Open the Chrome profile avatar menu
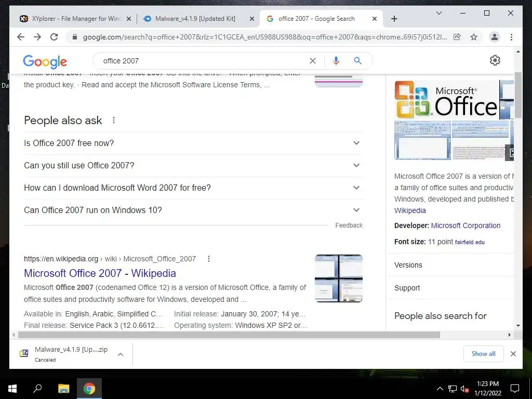 pos(495,37)
